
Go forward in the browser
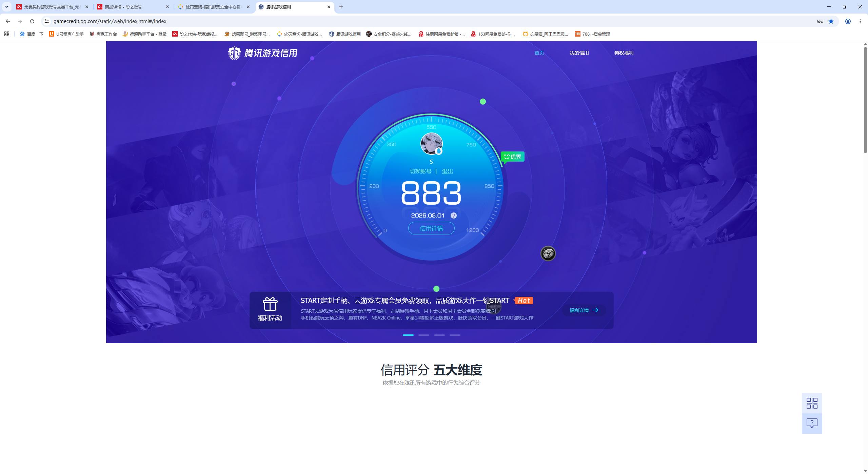(20, 21)
